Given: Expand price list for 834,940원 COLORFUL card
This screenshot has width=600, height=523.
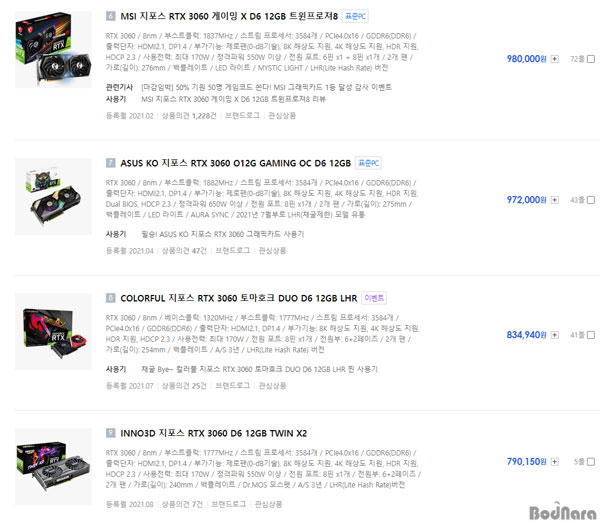Looking at the screenshot, I should pos(555,335).
